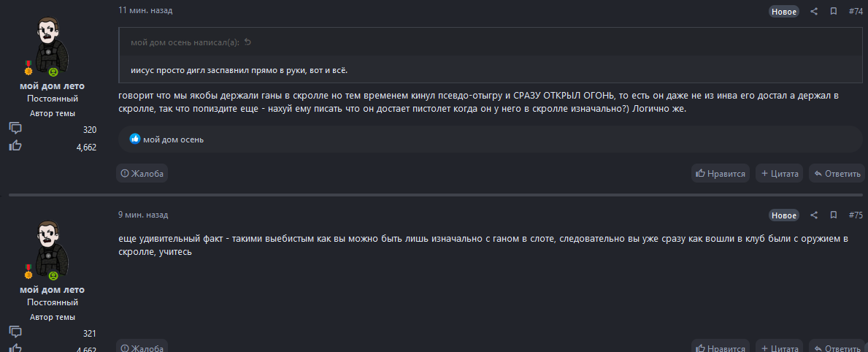Bookmark post #75 with the bookmark icon
The image size is (868, 352).
[834, 215]
